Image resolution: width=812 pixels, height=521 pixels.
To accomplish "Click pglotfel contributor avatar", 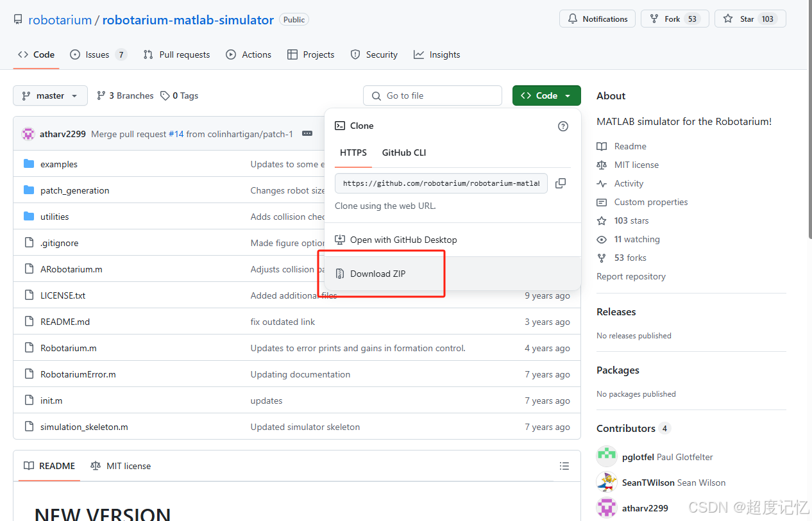I will pos(607,456).
